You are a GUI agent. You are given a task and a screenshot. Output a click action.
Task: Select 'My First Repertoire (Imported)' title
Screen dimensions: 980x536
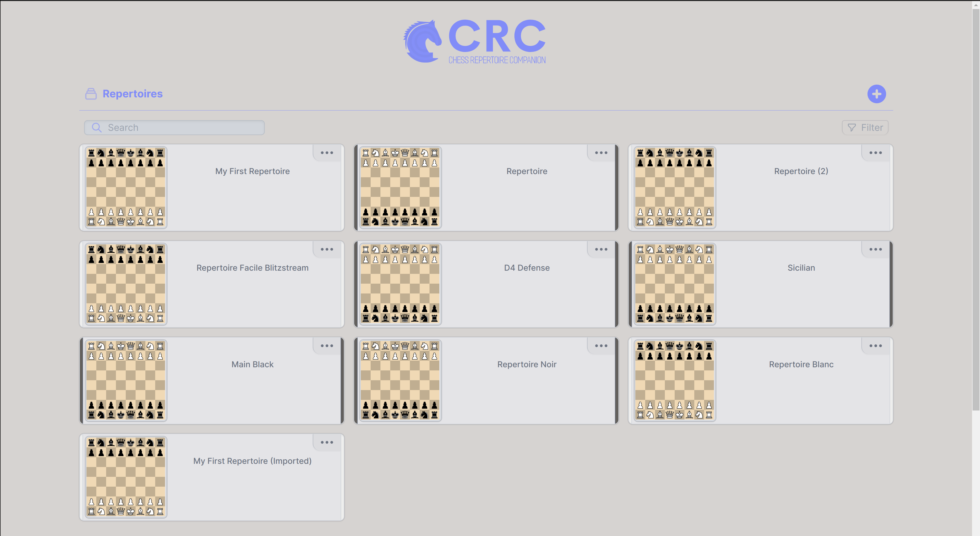tap(253, 461)
